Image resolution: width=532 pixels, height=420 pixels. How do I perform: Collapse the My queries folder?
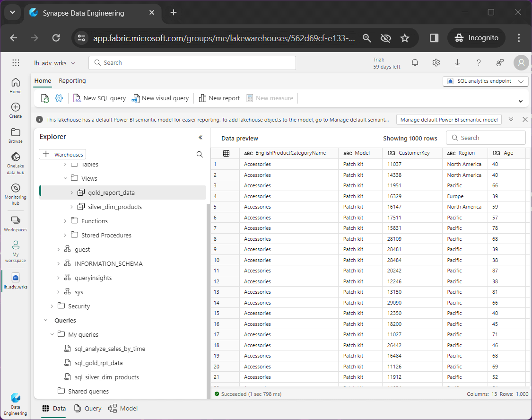pos(52,334)
